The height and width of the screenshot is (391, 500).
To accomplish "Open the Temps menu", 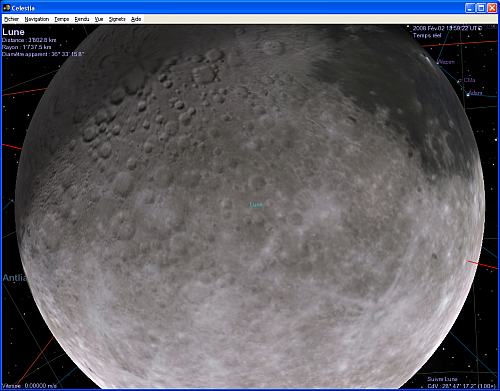I will pyautogui.click(x=62, y=19).
